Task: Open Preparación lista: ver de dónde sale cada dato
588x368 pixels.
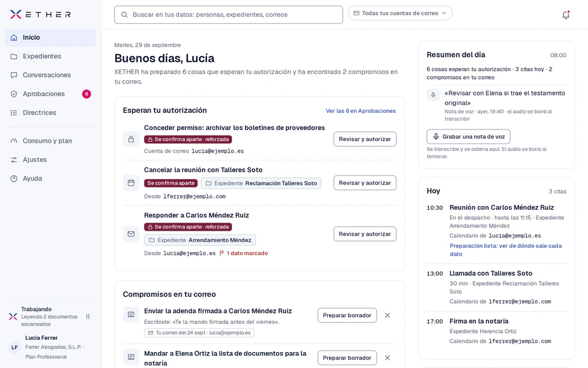Action: (505, 250)
